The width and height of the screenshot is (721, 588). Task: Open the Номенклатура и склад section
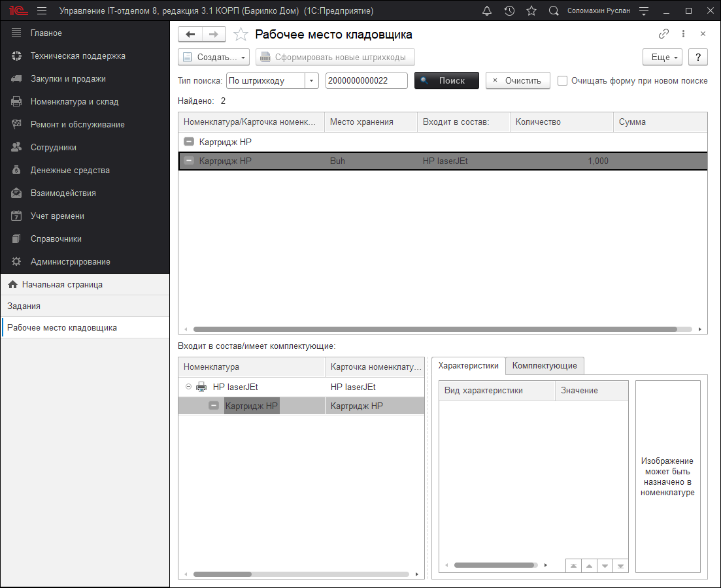[75, 102]
